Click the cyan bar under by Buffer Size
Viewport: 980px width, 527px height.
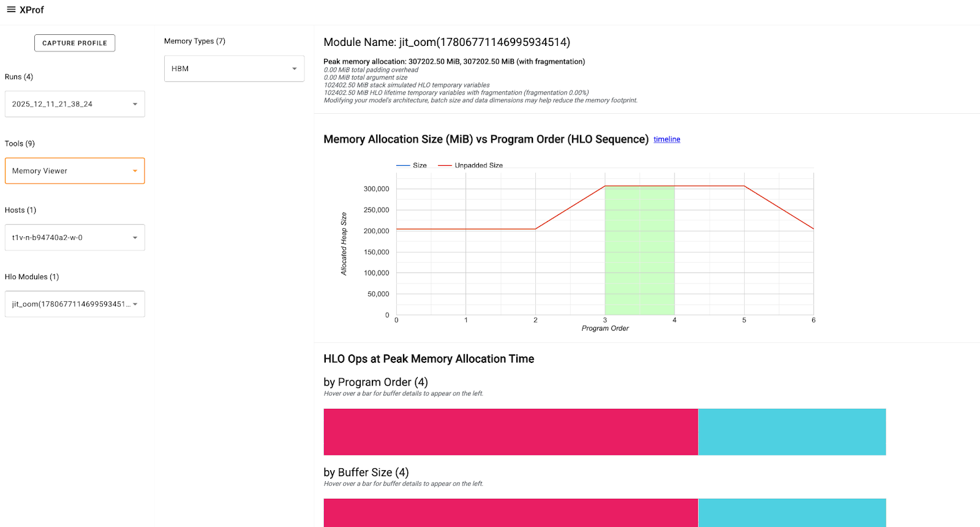point(792,512)
